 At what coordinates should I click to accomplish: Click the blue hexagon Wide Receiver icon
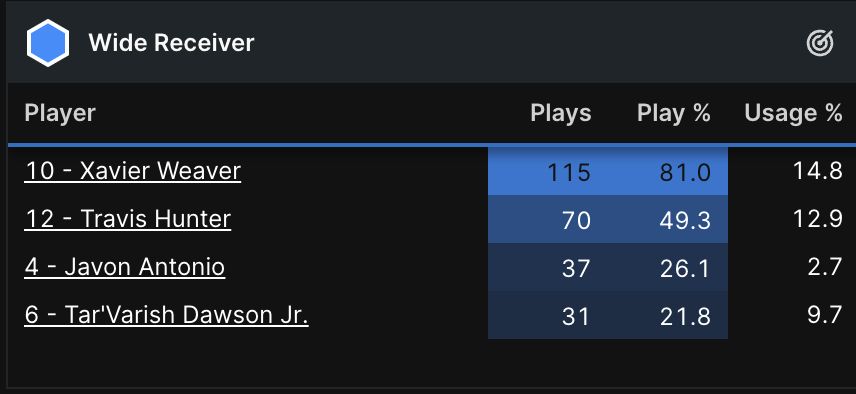pos(48,43)
